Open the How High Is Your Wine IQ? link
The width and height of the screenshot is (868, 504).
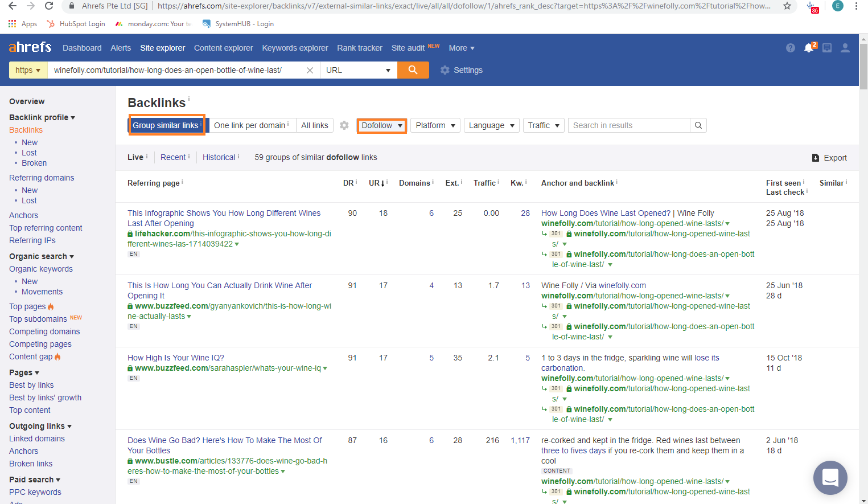[x=176, y=358]
